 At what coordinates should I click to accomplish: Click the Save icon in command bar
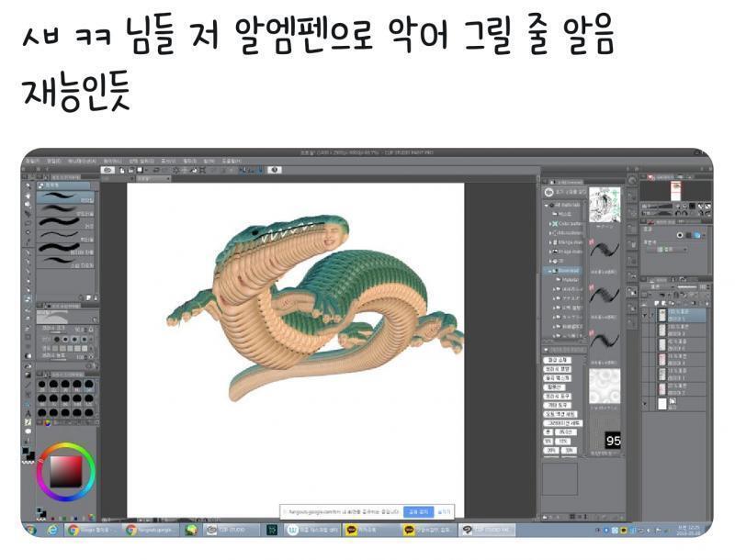pos(140,170)
